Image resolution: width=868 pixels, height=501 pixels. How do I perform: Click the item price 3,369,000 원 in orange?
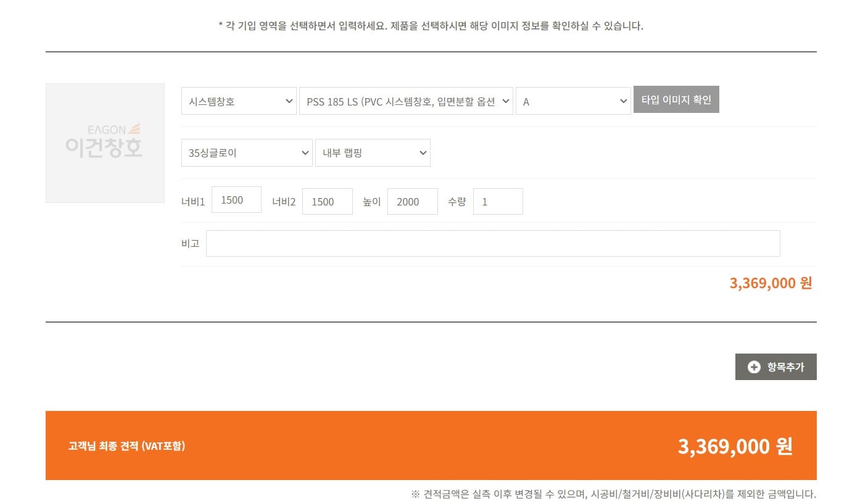point(771,283)
